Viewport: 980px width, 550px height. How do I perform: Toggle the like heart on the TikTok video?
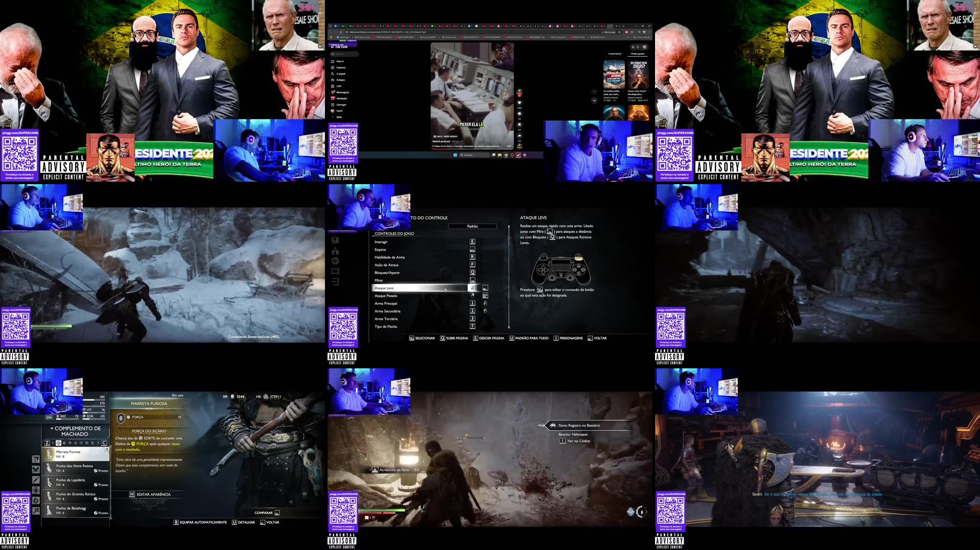[x=519, y=103]
